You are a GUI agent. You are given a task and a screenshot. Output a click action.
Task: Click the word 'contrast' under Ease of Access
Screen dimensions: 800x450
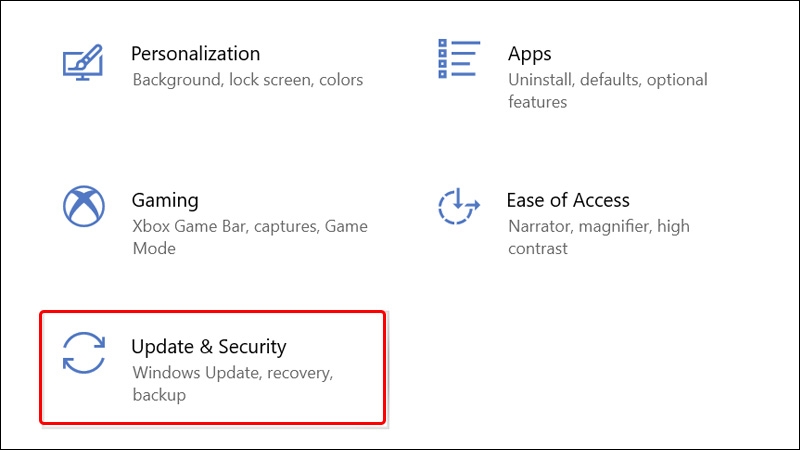[x=538, y=248]
